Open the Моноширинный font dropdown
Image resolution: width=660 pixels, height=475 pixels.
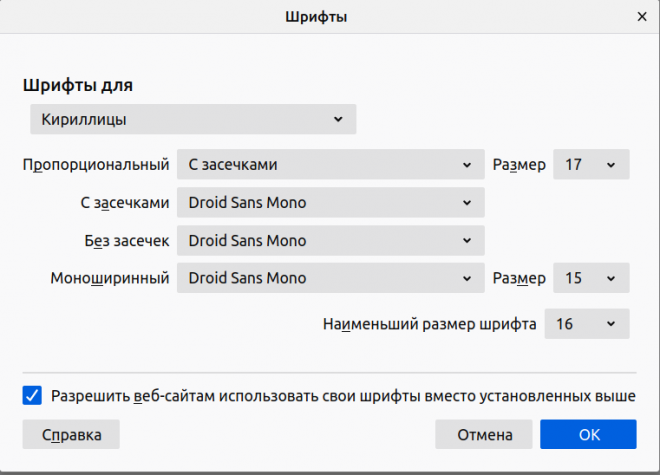coord(330,279)
